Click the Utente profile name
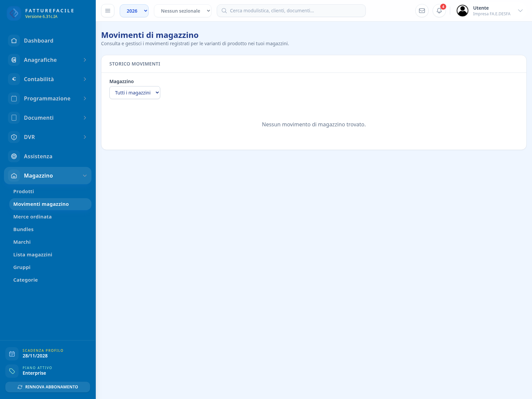Screen dimensions: 532x399 pos(481,8)
